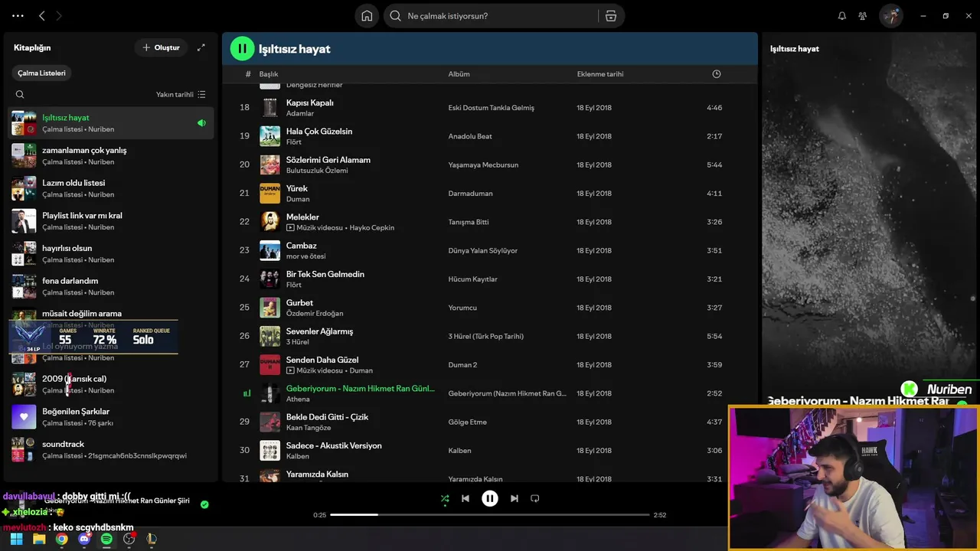Sort tracks by 'Başlık' column header
Viewport: 980px width, 551px height.
[x=269, y=74]
